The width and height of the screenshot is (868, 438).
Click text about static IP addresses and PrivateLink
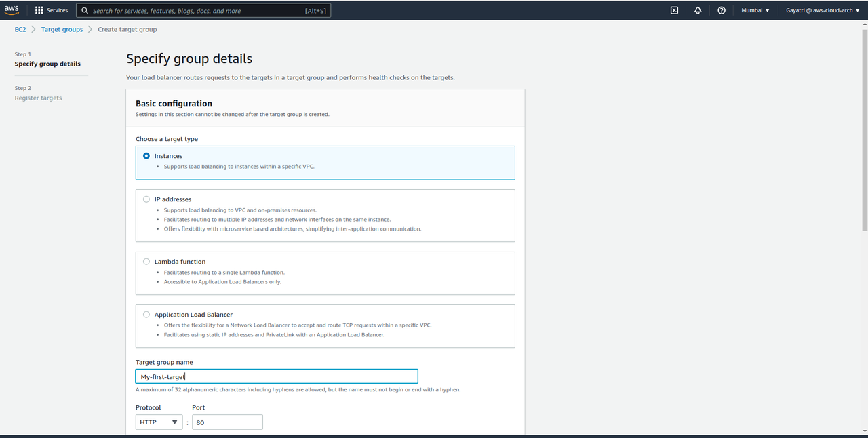click(x=274, y=335)
